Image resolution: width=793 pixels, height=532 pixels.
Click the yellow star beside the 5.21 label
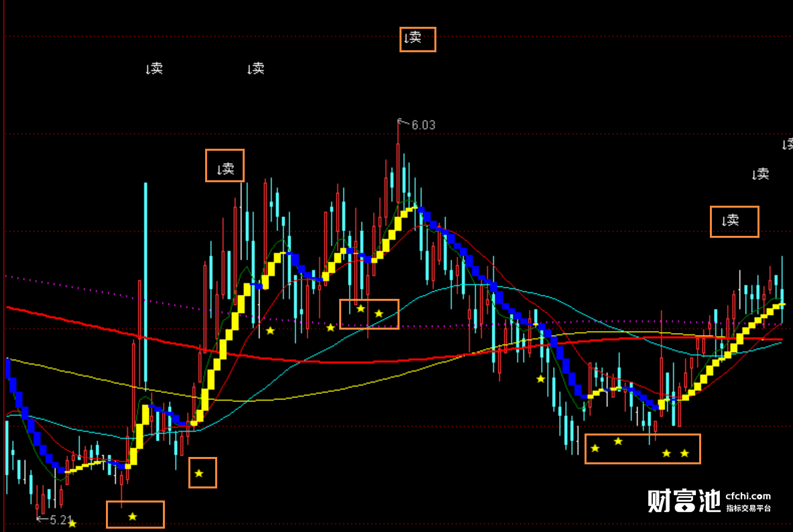pos(72,523)
